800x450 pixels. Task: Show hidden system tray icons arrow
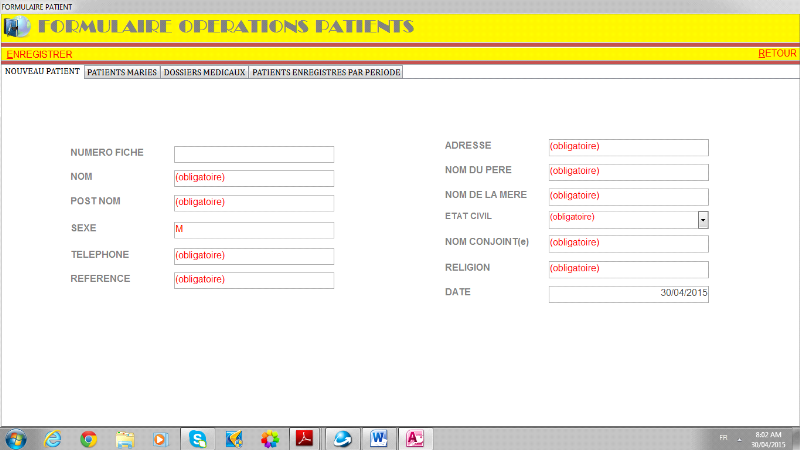point(739,439)
